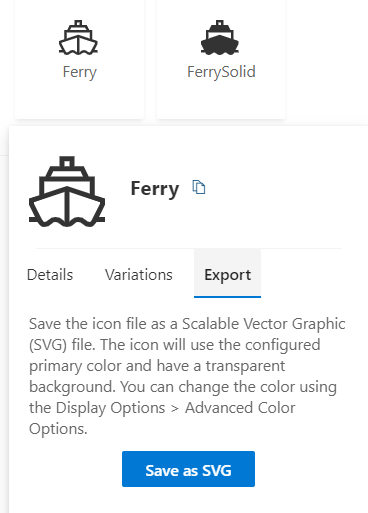Select the FerrySolid icon glyph
The width and height of the screenshot is (368, 513).
[x=220, y=37]
